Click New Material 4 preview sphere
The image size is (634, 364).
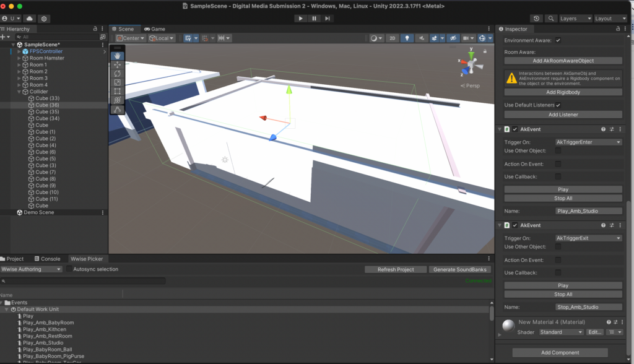coord(508,326)
